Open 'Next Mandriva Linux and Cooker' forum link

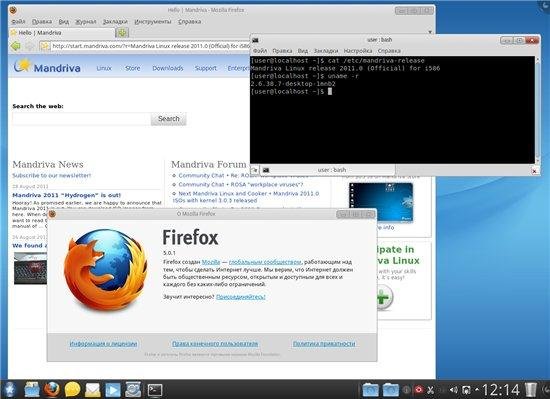(x=246, y=197)
